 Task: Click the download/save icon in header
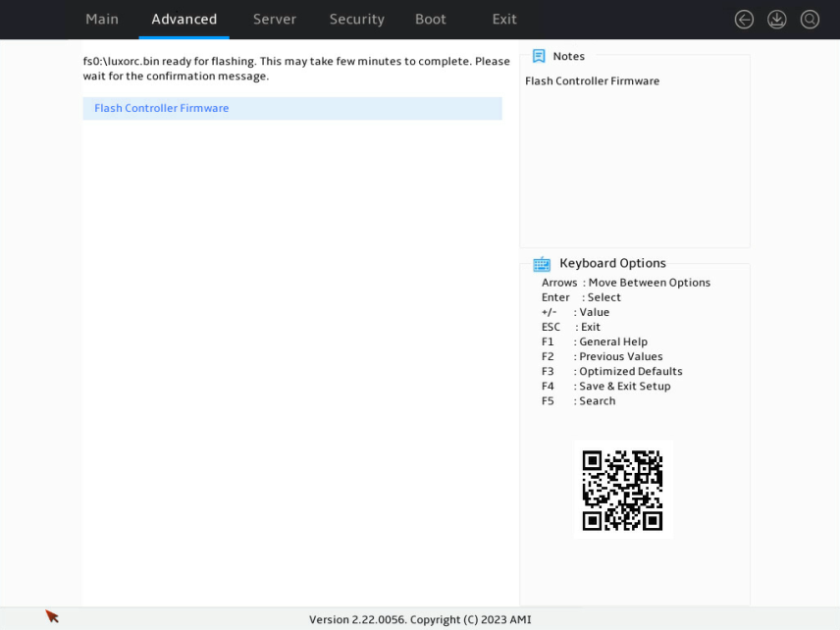tap(776, 20)
